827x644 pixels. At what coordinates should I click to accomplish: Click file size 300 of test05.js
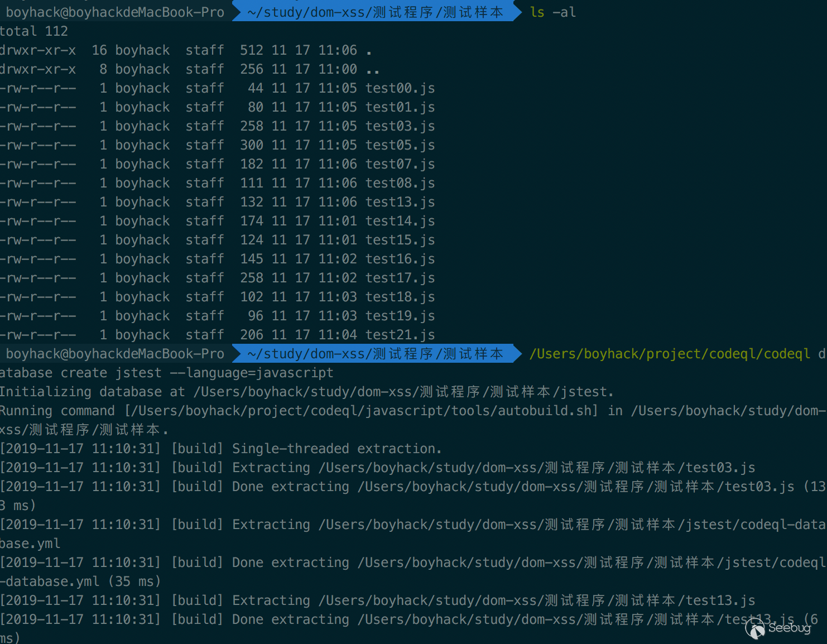click(252, 145)
